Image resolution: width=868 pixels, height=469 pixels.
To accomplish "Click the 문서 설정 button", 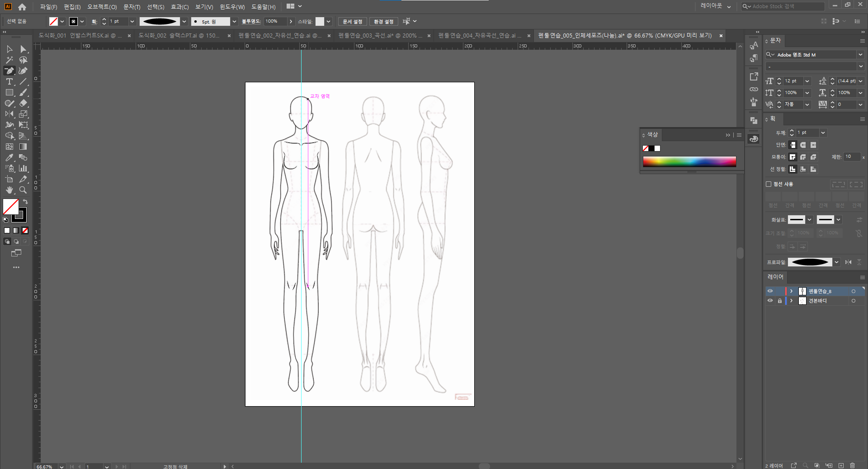I will 352,22.
